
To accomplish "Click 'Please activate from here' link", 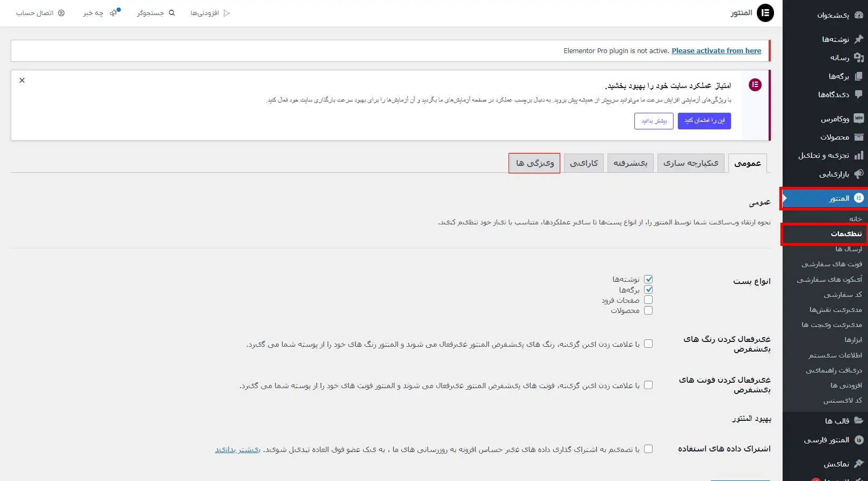I will click(x=716, y=50).
